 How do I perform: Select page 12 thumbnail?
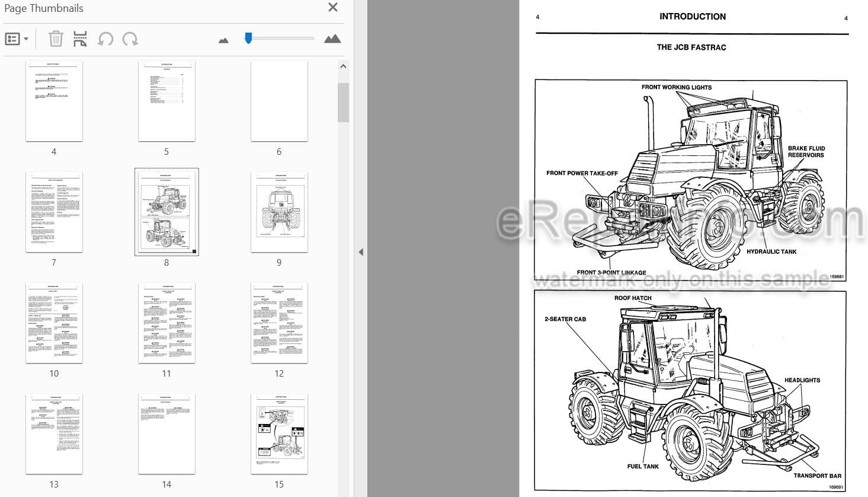pyautogui.click(x=279, y=323)
